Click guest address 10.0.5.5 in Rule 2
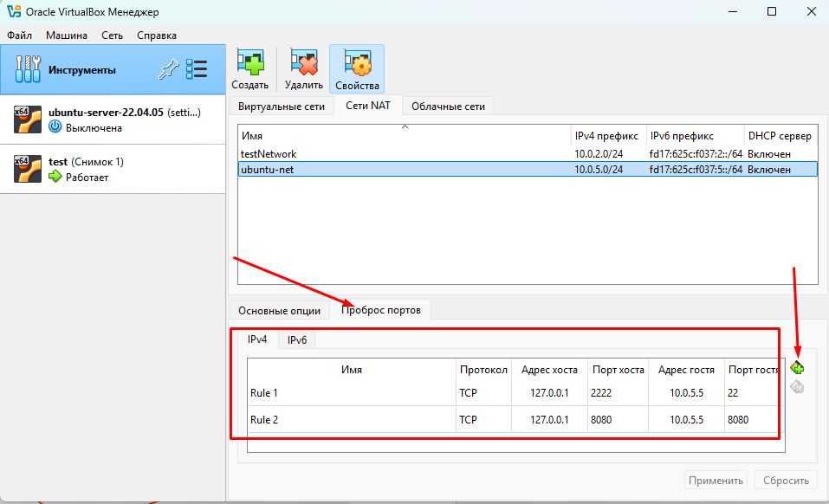The image size is (829, 504). 686,420
